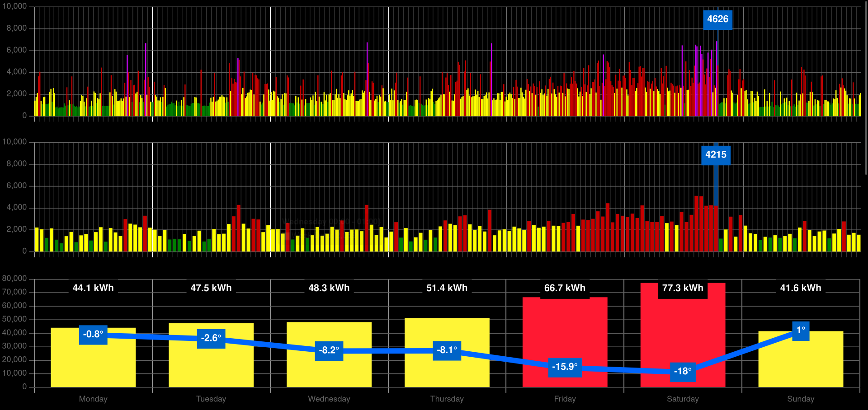Click the 4215 value tooltip
The height and width of the screenshot is (410, 868).
[x=716, y=154]
